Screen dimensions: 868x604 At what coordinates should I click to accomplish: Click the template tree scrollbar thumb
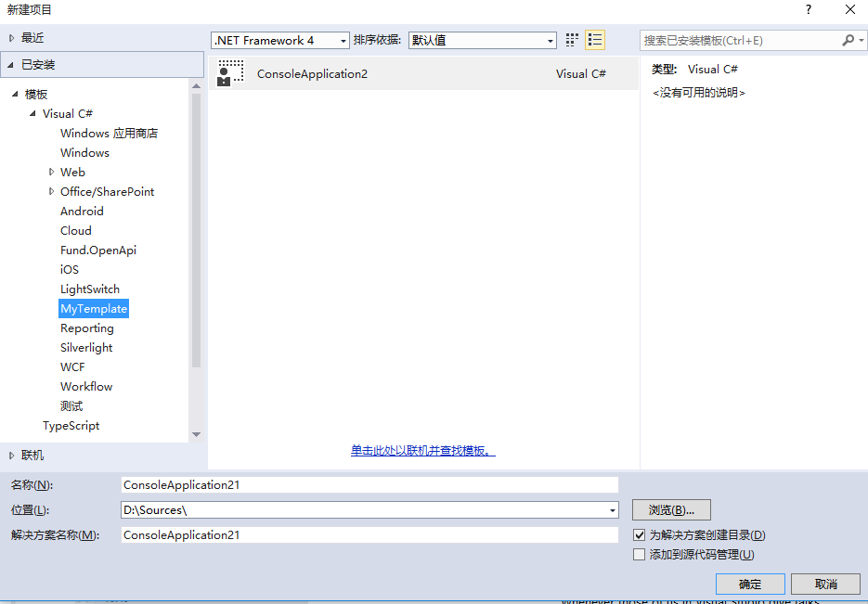(196, 231)
